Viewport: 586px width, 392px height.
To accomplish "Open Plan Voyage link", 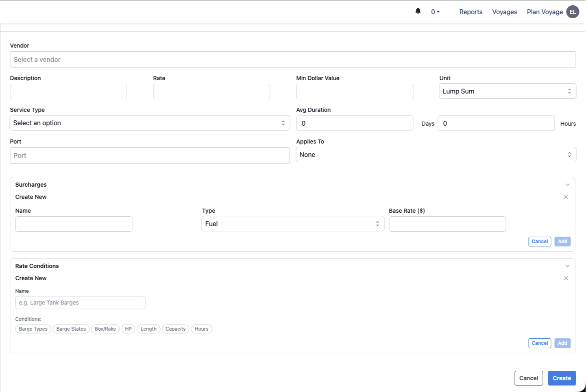I will point(545,12).
